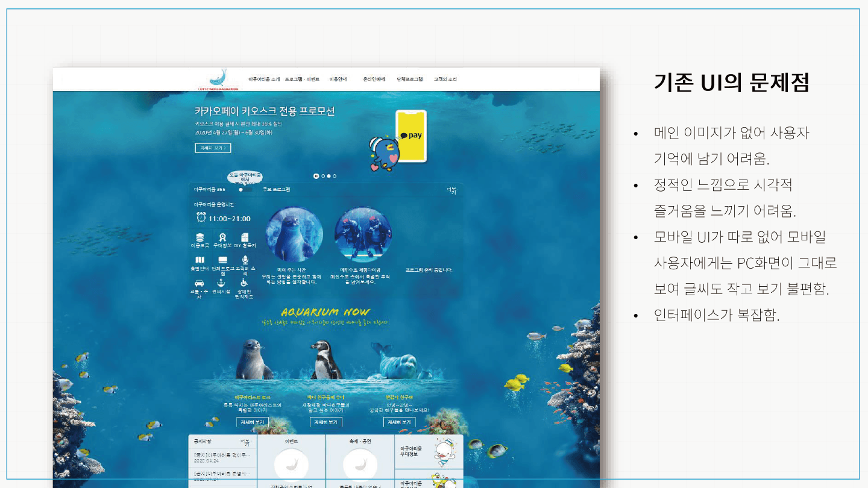Pause the banner slideshow
This screenshot has width=868, height=488.
point(316,176)
